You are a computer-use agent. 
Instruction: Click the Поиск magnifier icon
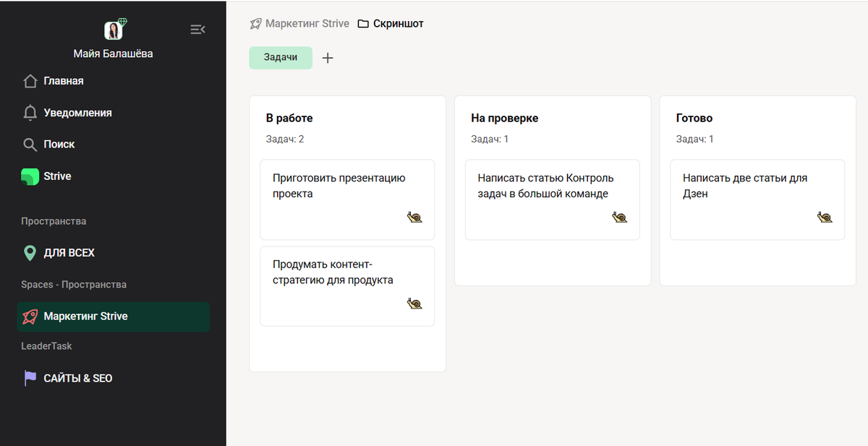(30, 144)
